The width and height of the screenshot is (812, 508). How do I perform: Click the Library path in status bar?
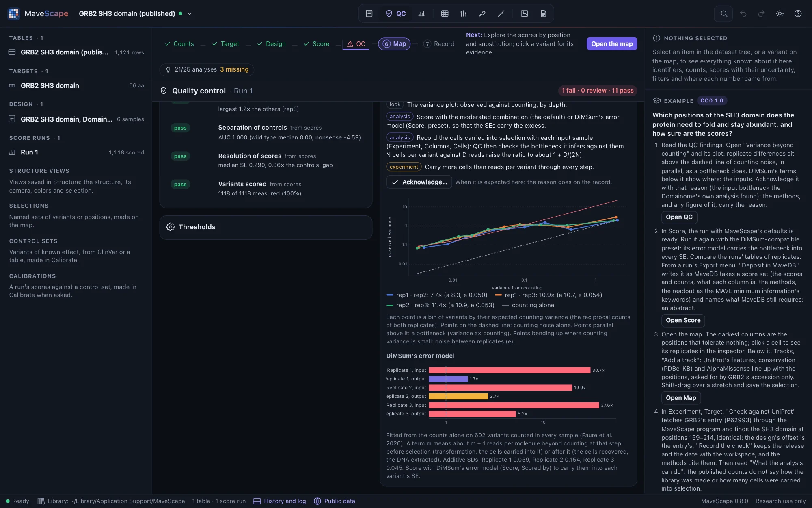pos(111,501)
